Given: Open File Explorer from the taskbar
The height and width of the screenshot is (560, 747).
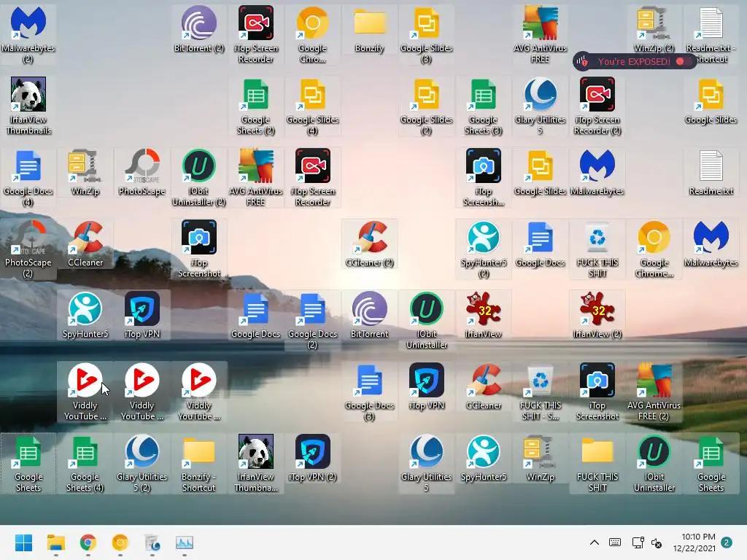Looking at the screenshot, I should coord(55,542).
